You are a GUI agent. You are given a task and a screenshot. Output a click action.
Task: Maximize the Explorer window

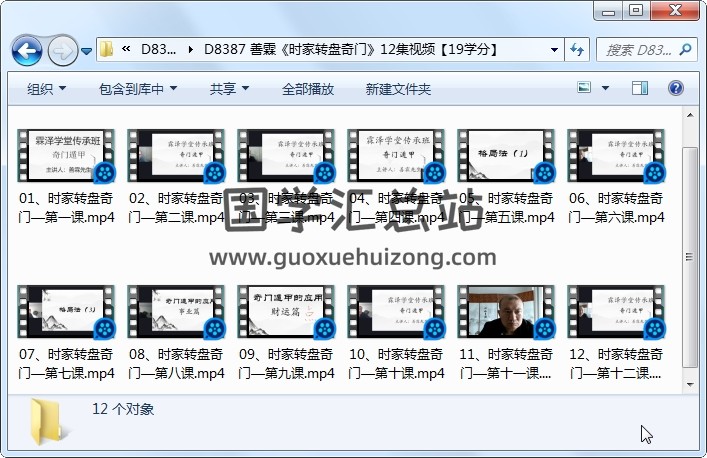tap(636, 11)
